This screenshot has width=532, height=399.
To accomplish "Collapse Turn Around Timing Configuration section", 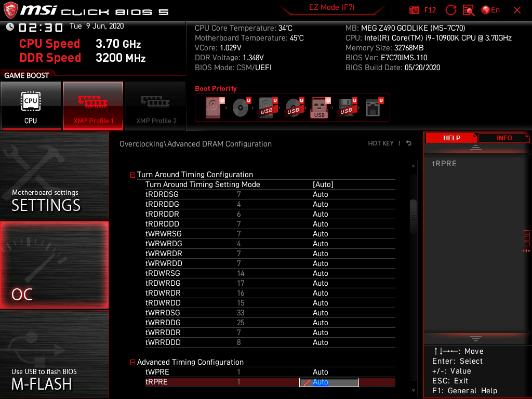I will (x=132, y=175).
